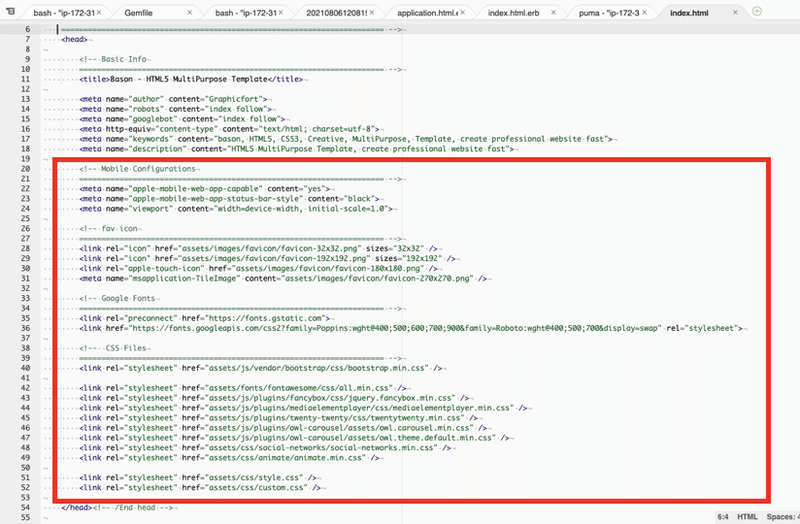Click line number 7 in gutter

[28, 39]
